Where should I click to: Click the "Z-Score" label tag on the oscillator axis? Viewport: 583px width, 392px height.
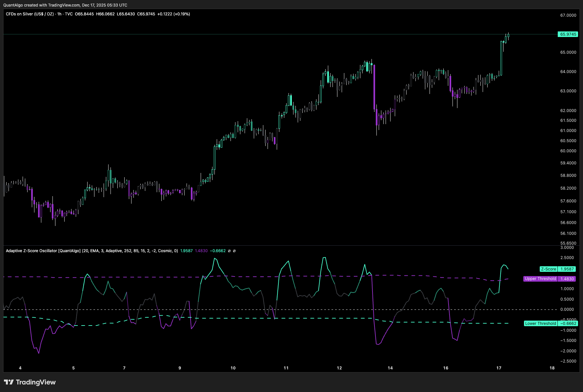pyautogui.click(x=549, y=269)
